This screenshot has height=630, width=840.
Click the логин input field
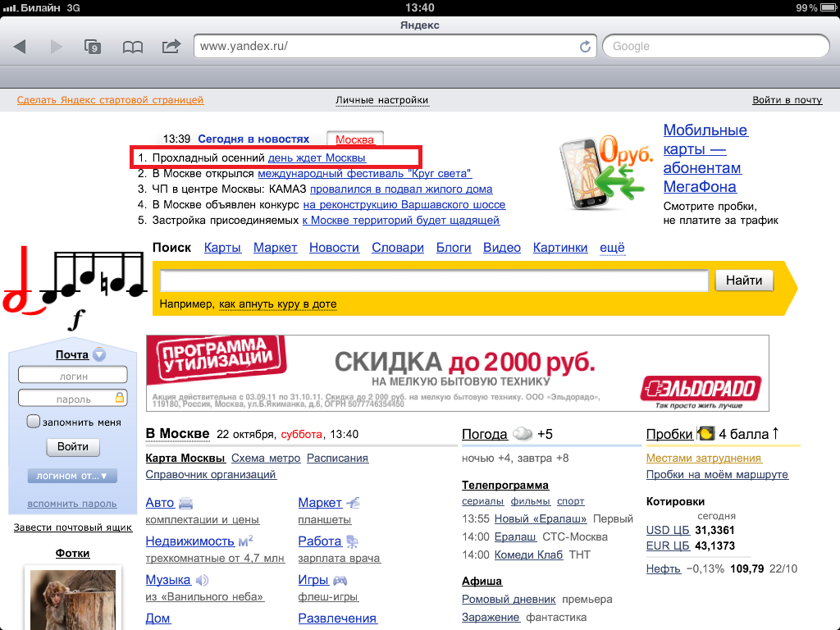coord(73,375)
